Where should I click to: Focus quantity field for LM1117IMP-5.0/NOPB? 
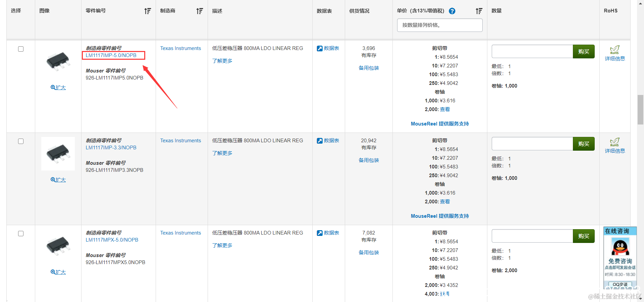point(532,51)
